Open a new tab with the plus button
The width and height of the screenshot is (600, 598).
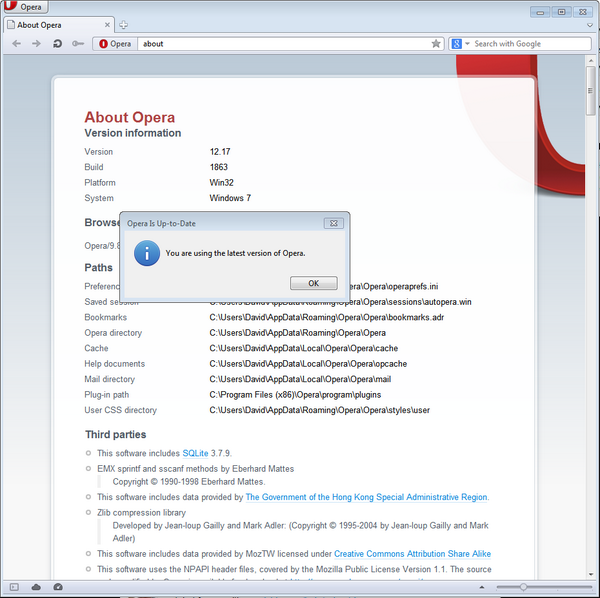(123, 25)
